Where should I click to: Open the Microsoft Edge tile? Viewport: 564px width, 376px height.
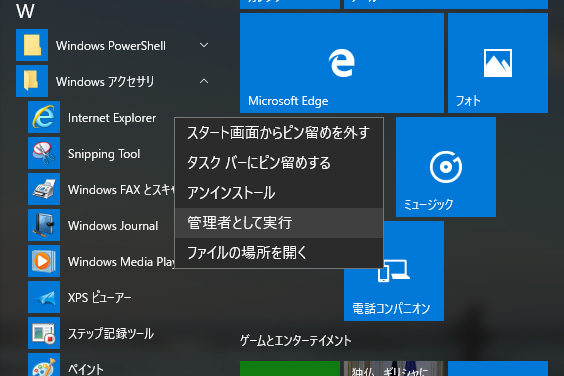342,63
